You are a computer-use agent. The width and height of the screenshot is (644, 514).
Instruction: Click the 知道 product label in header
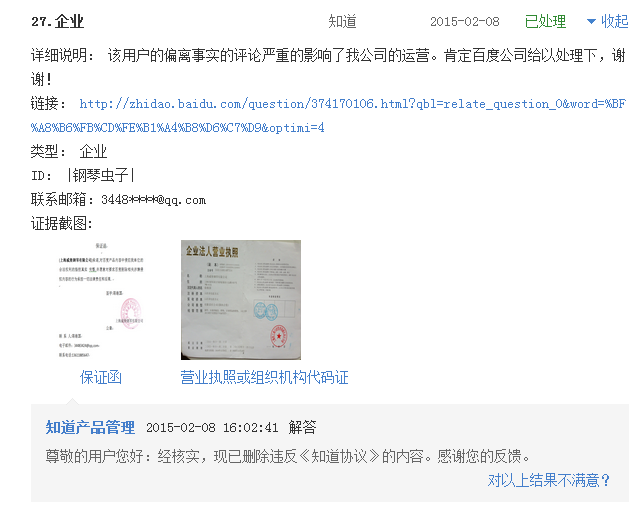click(342, 21)
